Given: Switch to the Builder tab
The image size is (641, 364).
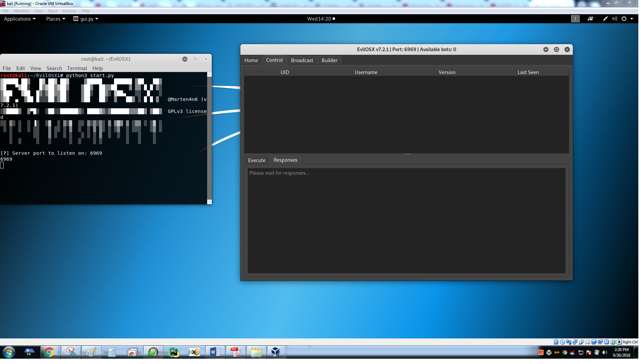Looking at the screenshot, I should click(x=329, y=60).
